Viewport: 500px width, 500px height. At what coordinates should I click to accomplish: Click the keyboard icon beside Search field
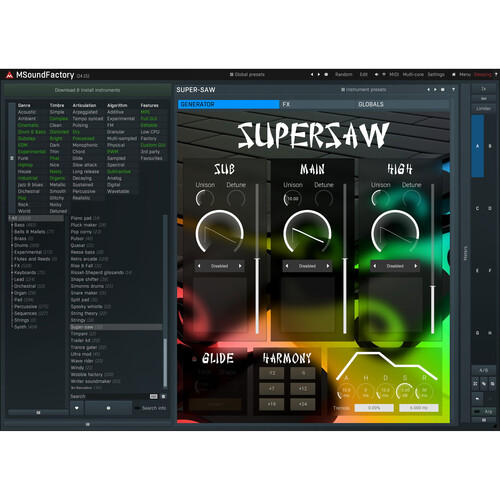(153, 396)
